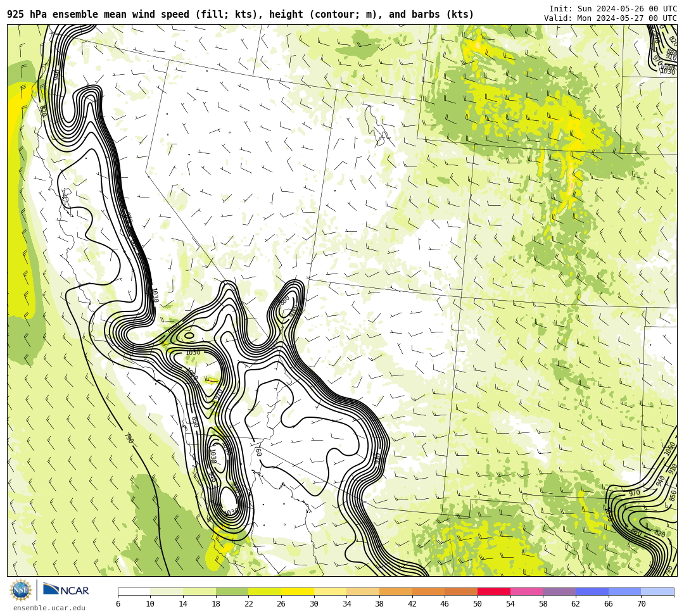This screenshot has width=684, height=616.
Task: Select the 30-34 kts pale yellow swatch
Action: coord(330,591)
